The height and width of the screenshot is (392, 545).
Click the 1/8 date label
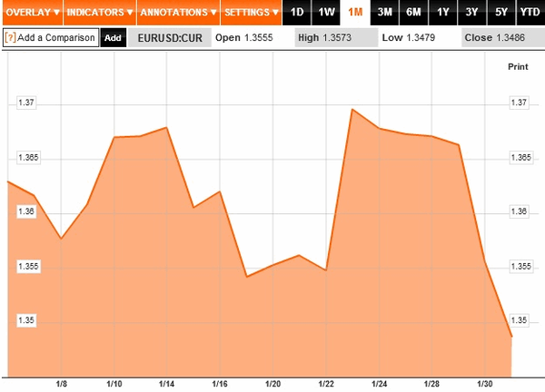pyautogui.click(x=61, y=384)
